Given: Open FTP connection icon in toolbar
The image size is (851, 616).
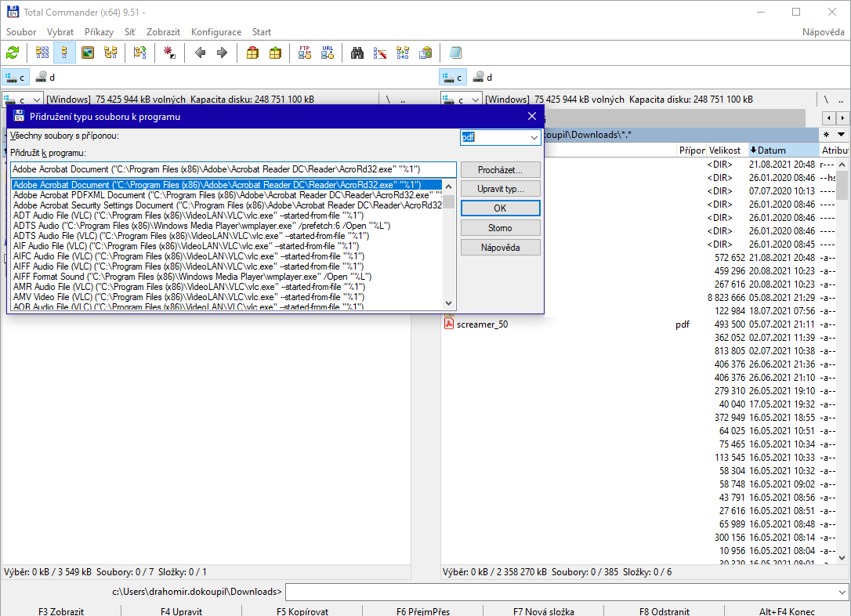Looking at the screenshot, I should click(305, 53).
